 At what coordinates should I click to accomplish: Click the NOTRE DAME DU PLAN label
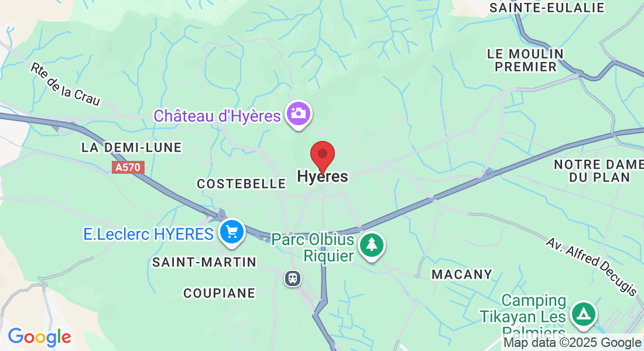pos(599,171)
